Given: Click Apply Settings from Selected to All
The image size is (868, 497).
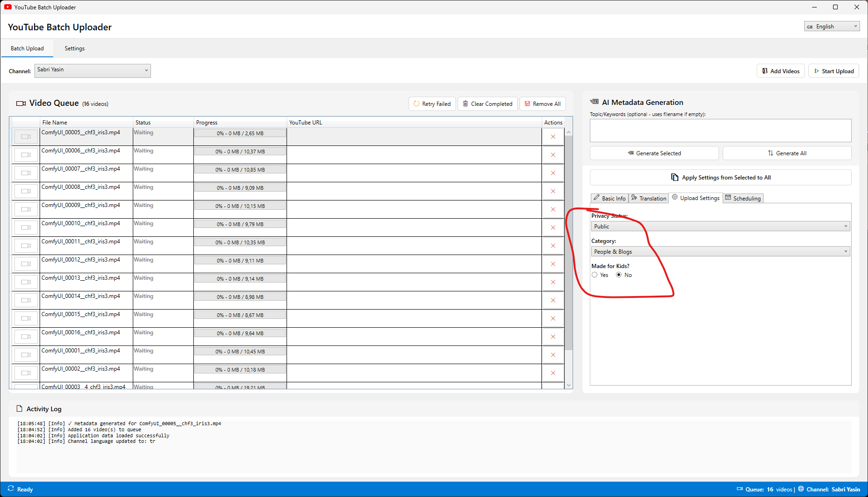Looking at the screenshot, I should pos(720,178).
